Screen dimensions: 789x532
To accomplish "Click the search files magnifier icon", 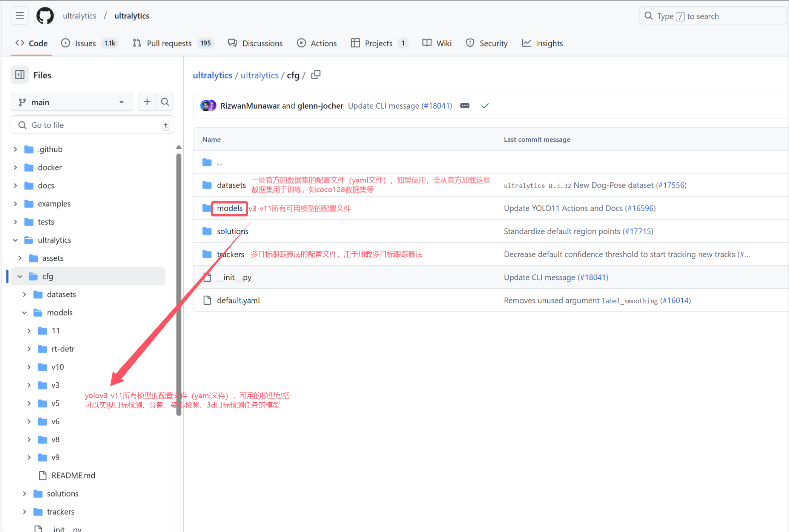I will click(165, 102).
